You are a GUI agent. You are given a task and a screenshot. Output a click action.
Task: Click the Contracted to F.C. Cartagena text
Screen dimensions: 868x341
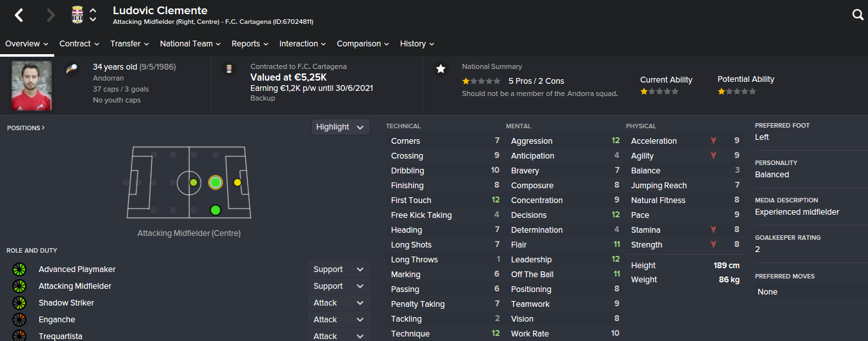[x=298, y=66]
